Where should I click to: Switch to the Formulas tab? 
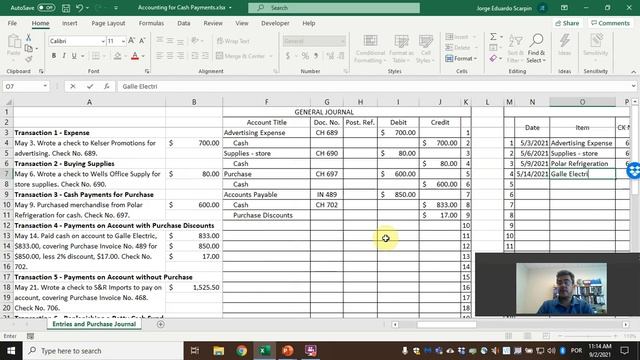[x=151, y=23]
